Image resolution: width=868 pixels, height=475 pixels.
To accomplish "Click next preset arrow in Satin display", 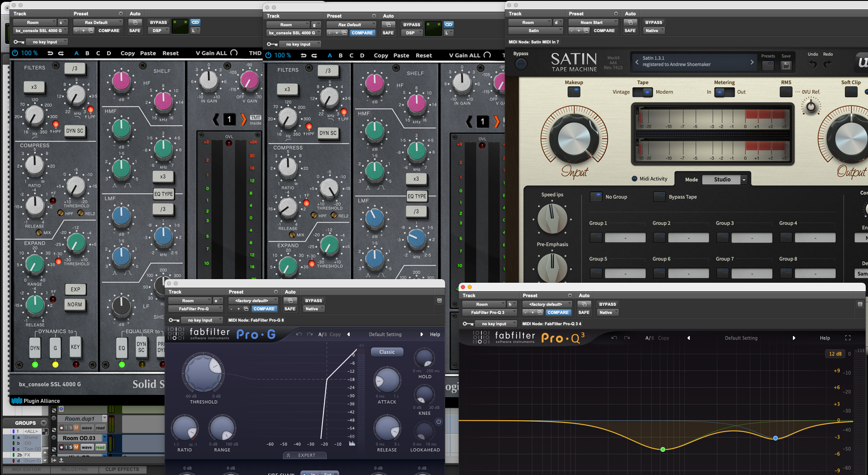I will [752, 62].
